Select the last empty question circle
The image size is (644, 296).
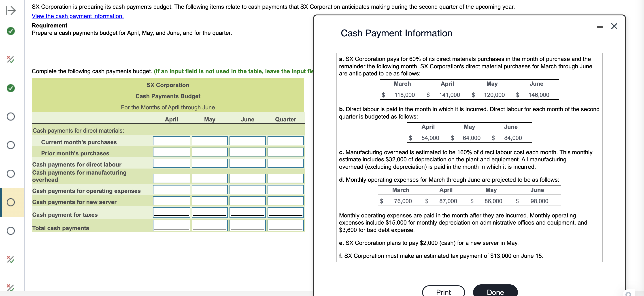(x=11, y=231)
